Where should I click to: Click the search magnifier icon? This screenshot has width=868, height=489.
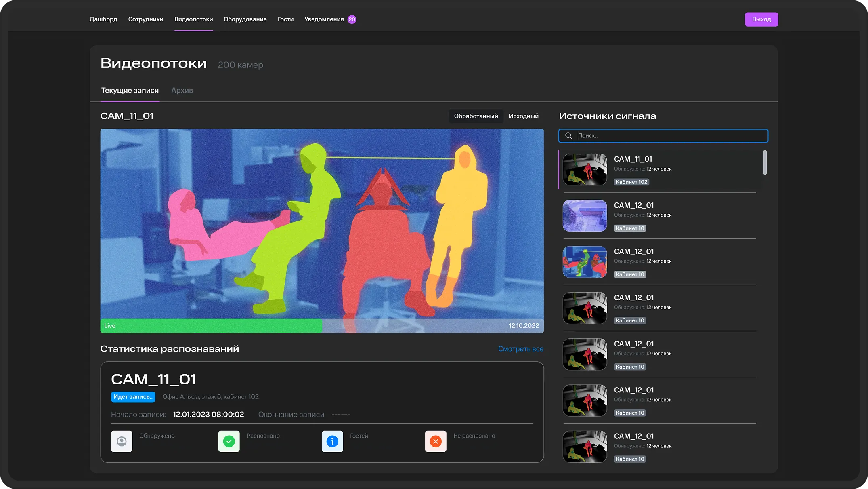[568, 136]
